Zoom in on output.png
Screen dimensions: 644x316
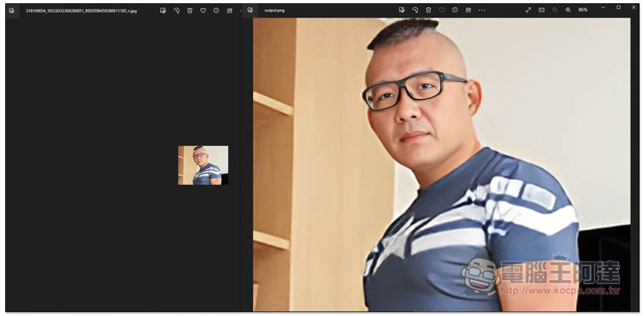click(568, 10)
